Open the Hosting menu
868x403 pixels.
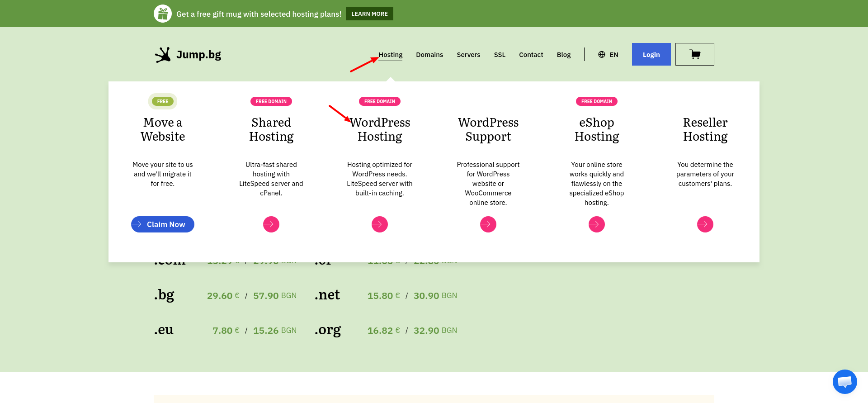click(x=391, y=55)
